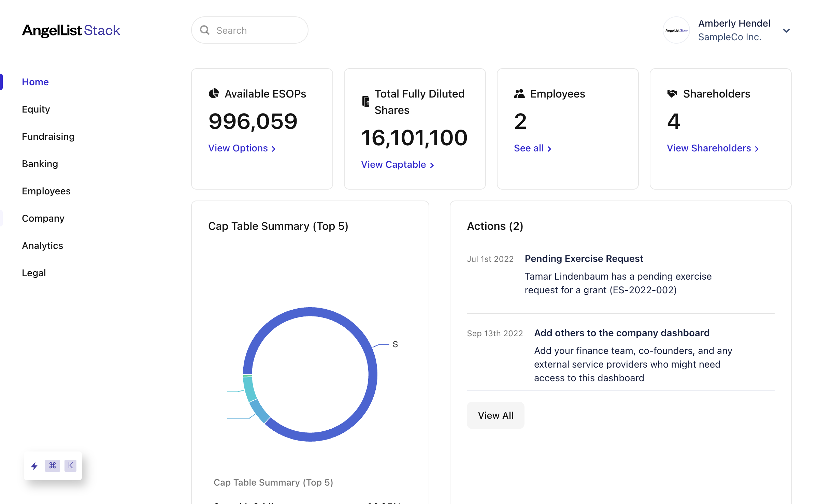Click the chevron after View Shareholders
The width and height of the screenshot is (819, 504).
tap(757, 149)
